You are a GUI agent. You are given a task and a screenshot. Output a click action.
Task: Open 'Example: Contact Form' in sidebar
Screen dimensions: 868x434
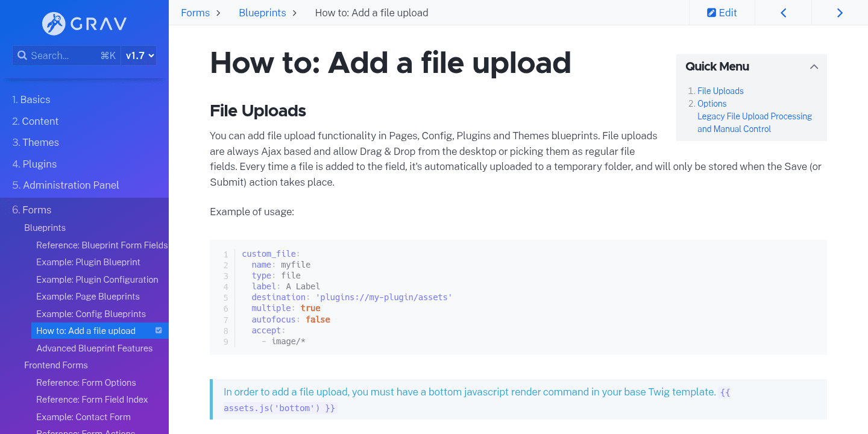[x=83, y=417]
